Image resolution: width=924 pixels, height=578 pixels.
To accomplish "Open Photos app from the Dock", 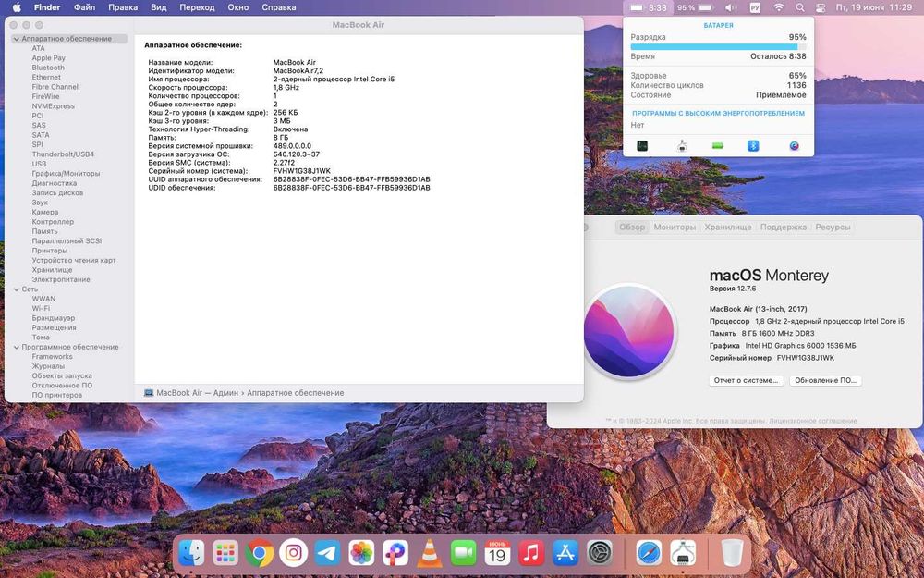I will pos(361,553).
